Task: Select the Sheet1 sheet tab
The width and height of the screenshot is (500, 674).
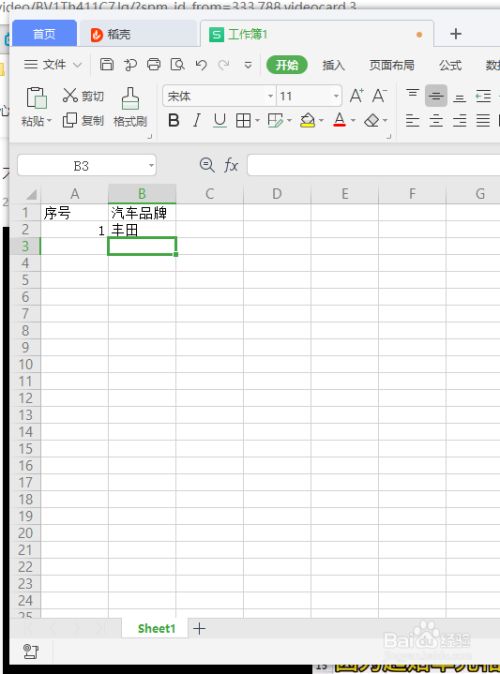Action: click(156, 629)
